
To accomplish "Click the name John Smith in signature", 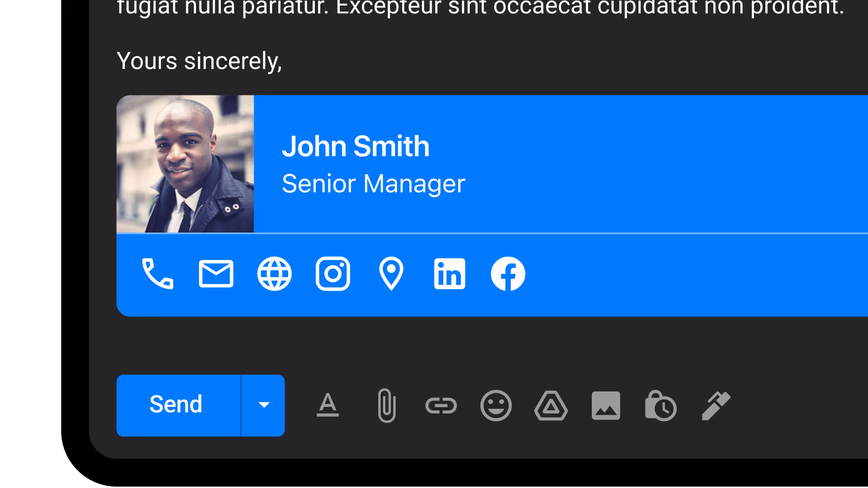I will point(356,146).
